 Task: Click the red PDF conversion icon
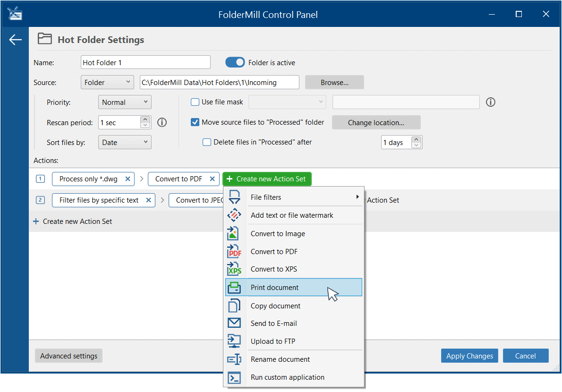pyautogui.click(x=234, y=251)
